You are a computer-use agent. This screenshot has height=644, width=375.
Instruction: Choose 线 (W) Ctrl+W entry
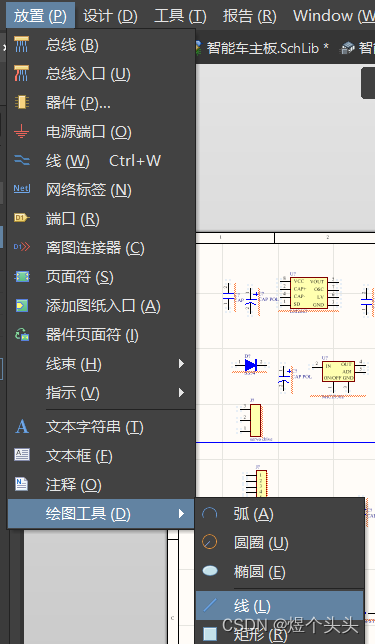[x=101, y=161]
